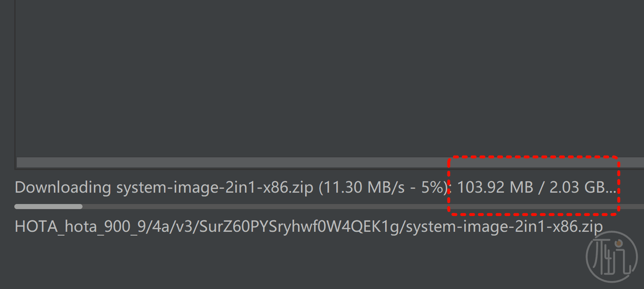Viewport: 644px width, 289px height.
Task: Click the unfilled track of the progress bar
Action: pos(363,207)
